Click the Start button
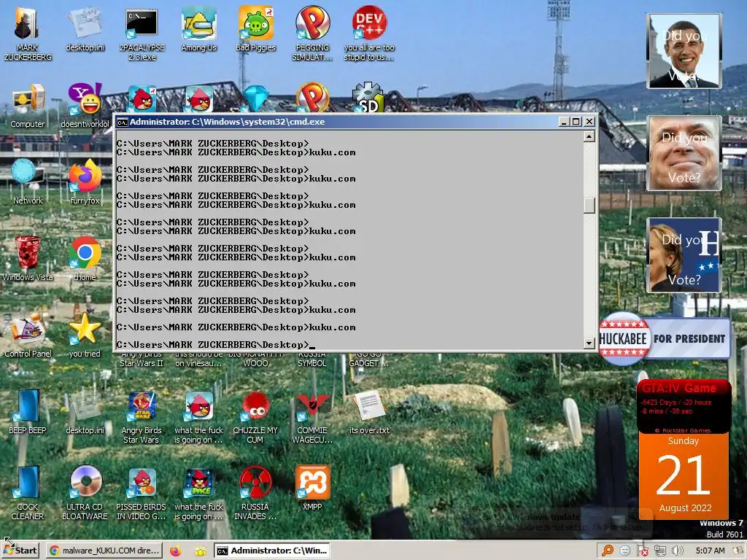The width and height of the screenshot is (747, 560). pos(20,551)
